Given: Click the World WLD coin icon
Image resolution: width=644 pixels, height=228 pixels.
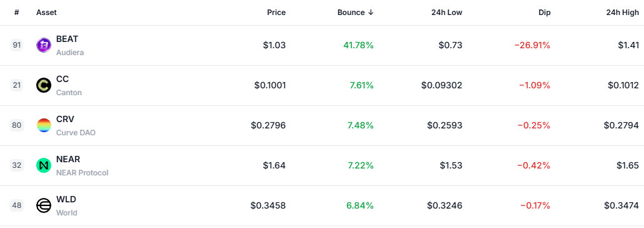Looking at the screenshot, I should [44, 205].
